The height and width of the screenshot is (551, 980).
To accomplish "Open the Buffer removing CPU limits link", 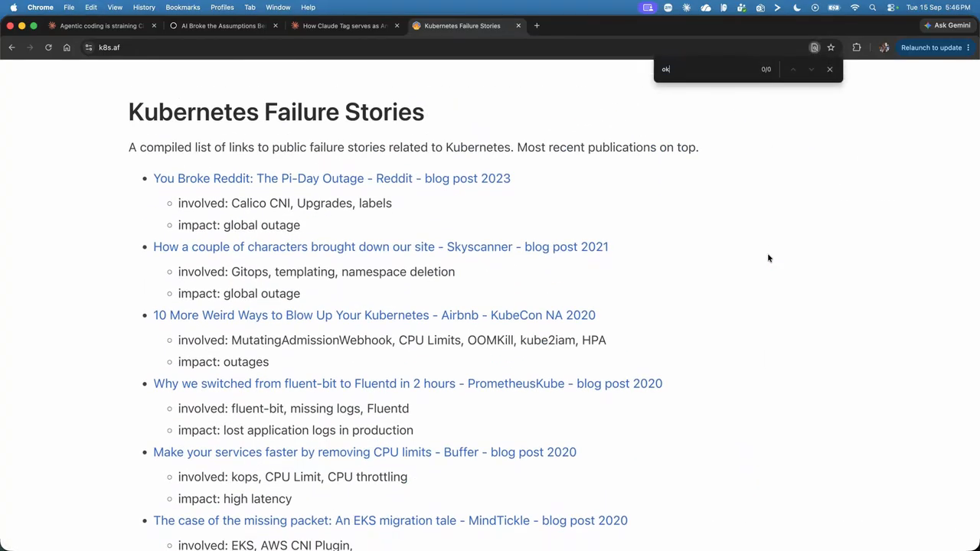I will [x=364, y=452].
